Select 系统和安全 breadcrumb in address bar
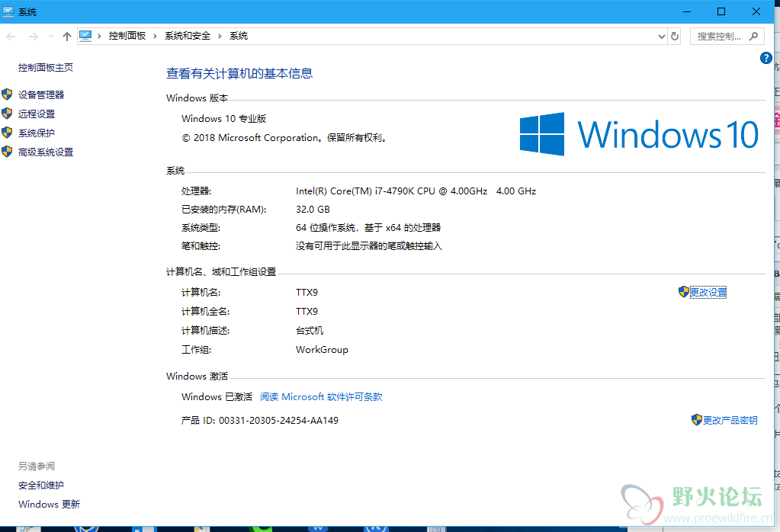The width and height of the screenshot is (780, 532). coord(188,36)
